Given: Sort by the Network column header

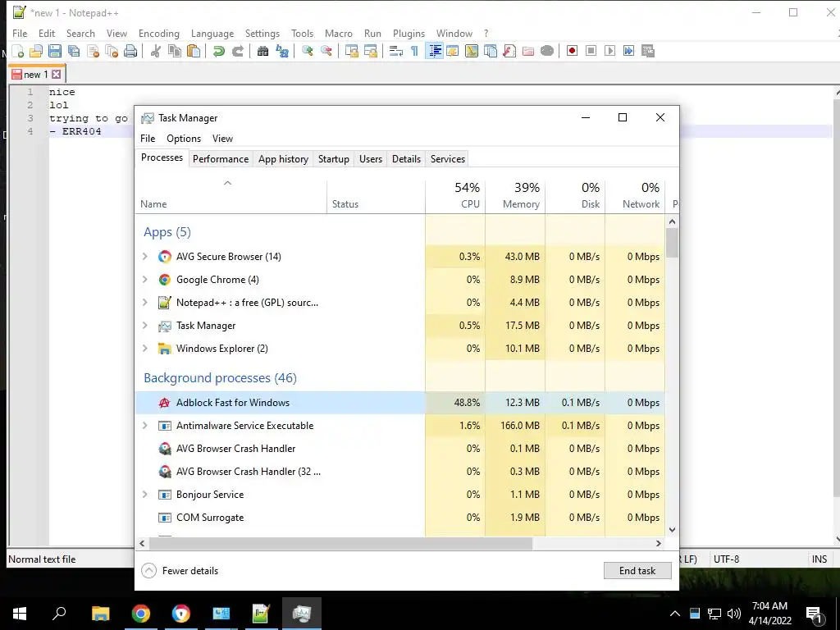Looking at the screenshot, I should click(635, 195).
